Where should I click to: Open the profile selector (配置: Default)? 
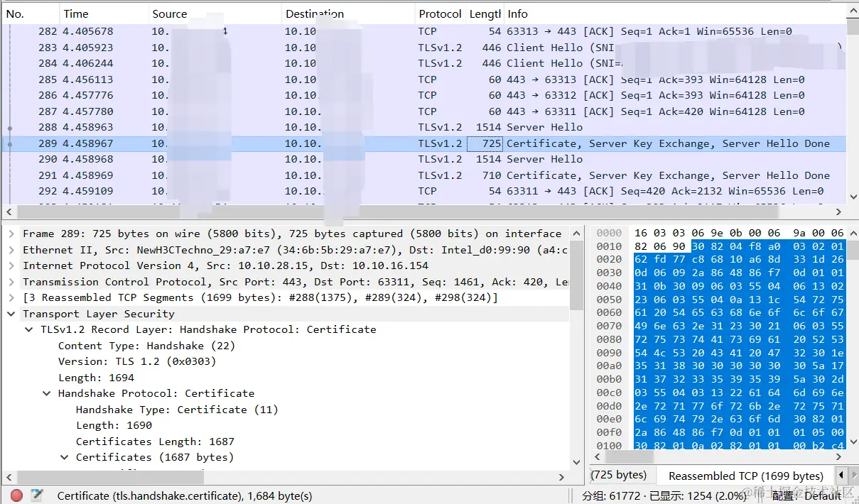click(806, 495)
